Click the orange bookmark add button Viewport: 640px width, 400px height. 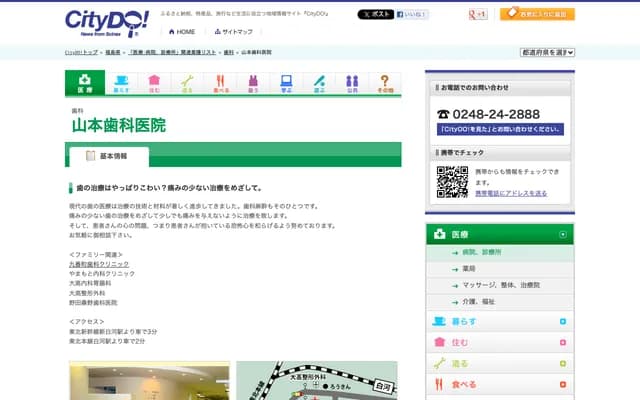pos(537,14)
